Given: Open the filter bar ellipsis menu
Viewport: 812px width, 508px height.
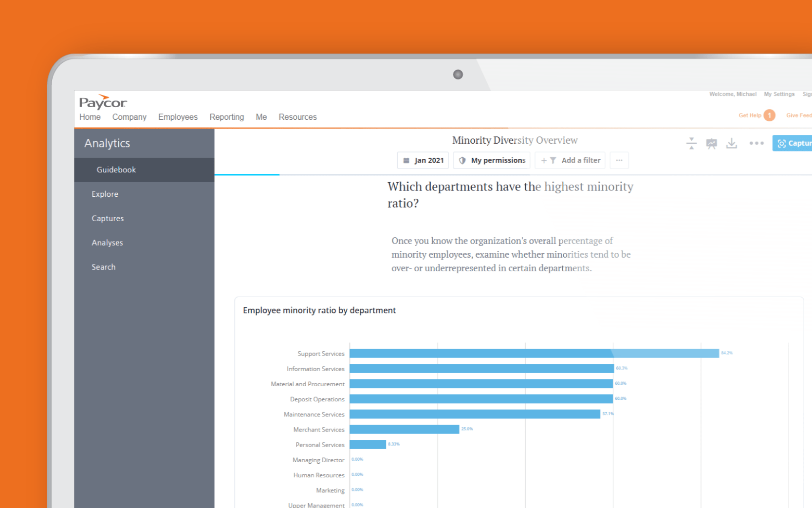Looking at the screenshot, I should coord(619,160).
